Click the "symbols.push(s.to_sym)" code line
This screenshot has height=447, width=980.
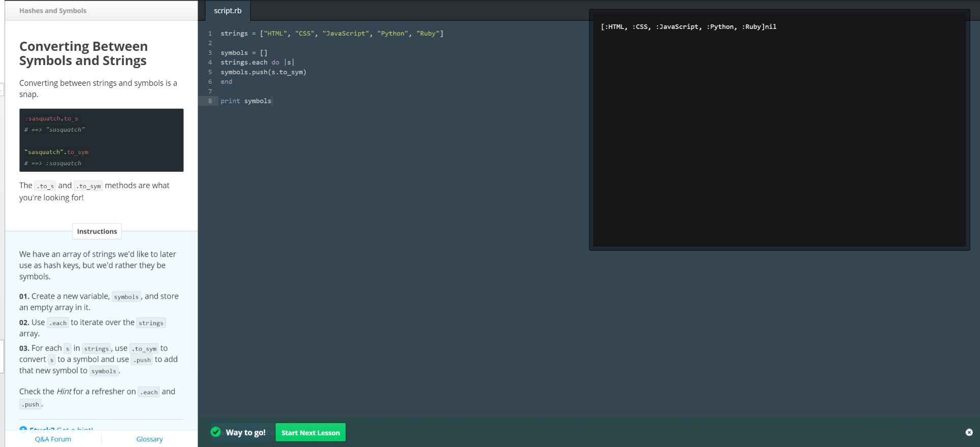click(x=263, y=72)
